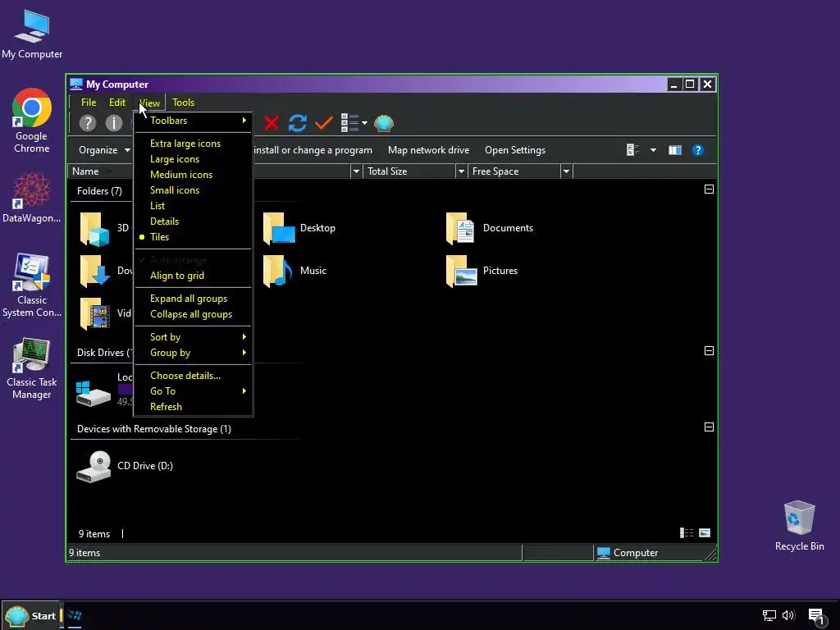The height and width of the screenshot is (630, 840).
Task: Click Refresh in the View menu
Action: pos(194,407)
